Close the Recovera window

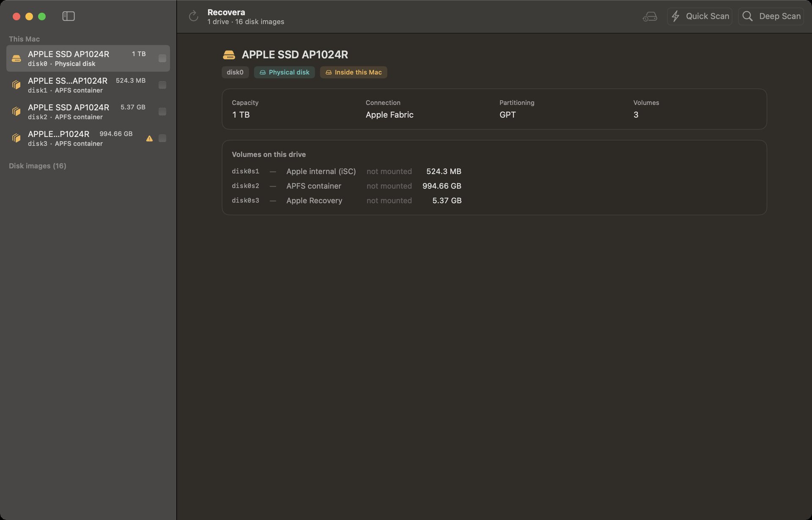pos(16,16)
